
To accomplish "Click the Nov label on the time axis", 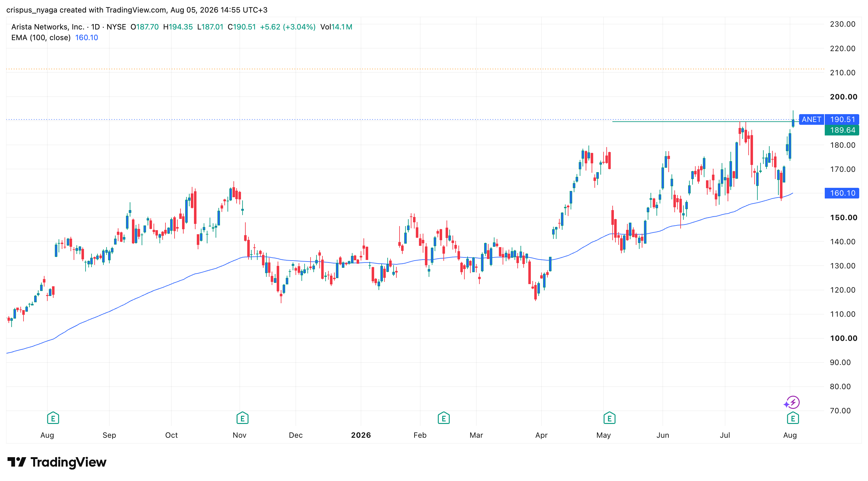I will (239, 435).
